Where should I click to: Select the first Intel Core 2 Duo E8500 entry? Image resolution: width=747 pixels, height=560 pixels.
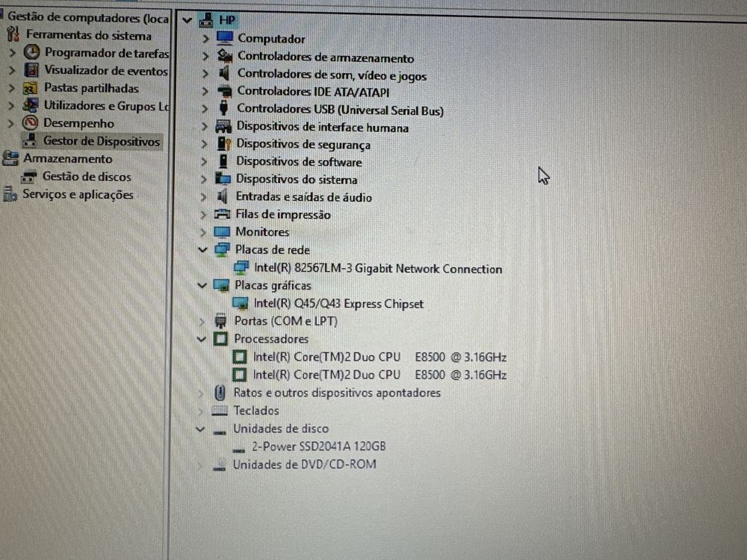[x=379, y=357]
